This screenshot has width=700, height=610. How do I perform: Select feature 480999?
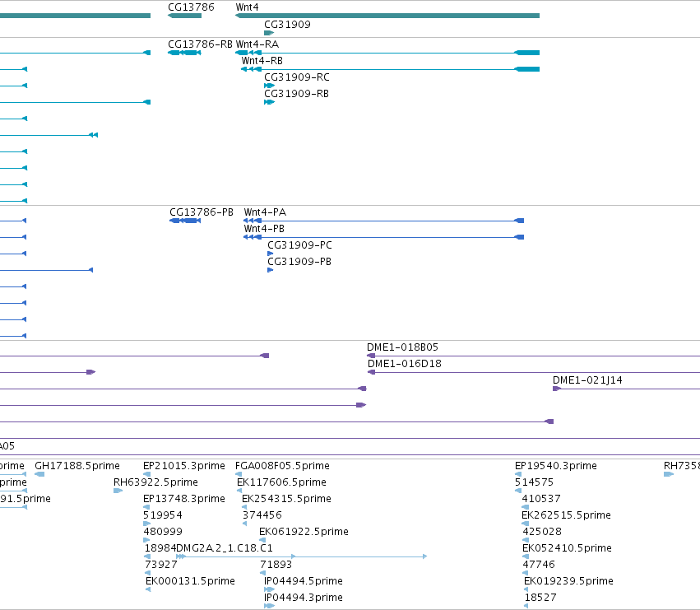click(x=163, y=532)
